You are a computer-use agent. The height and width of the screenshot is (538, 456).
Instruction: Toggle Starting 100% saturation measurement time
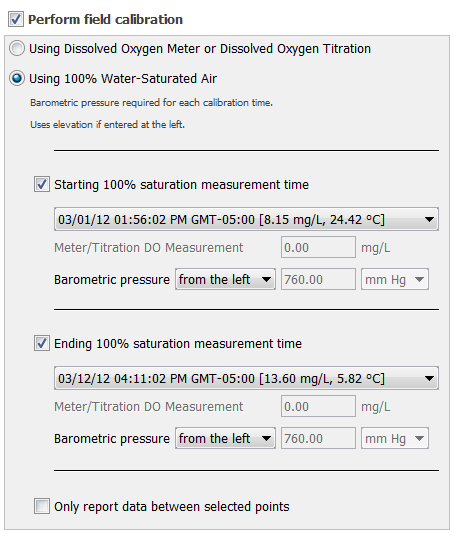click(x=42, y=184)
